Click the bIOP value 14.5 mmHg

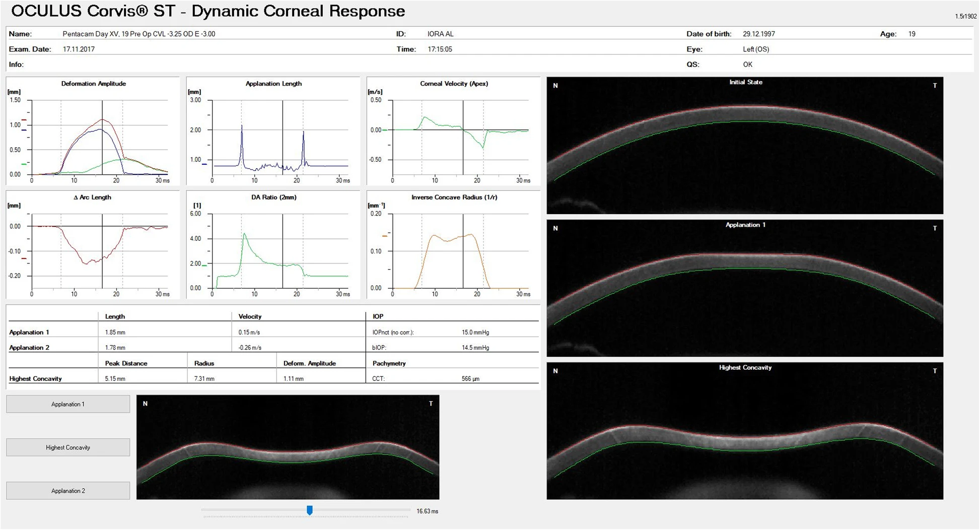pyautogui.click(x=475, y=348)
